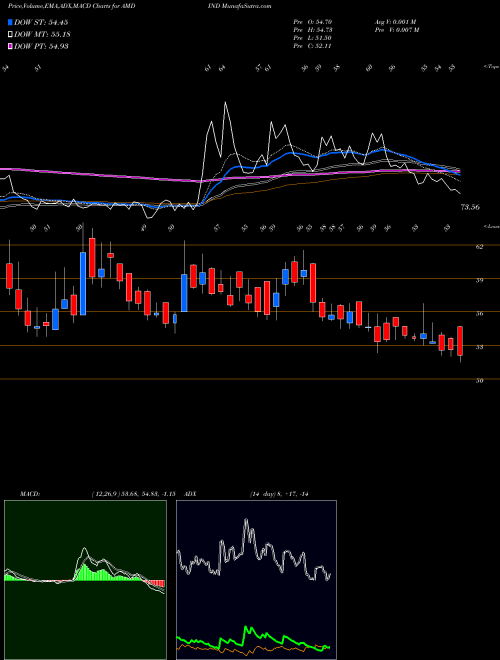Click the magenta DOW PT legend swatch
The width and height of the screenshot is (500, 660).
10,46
